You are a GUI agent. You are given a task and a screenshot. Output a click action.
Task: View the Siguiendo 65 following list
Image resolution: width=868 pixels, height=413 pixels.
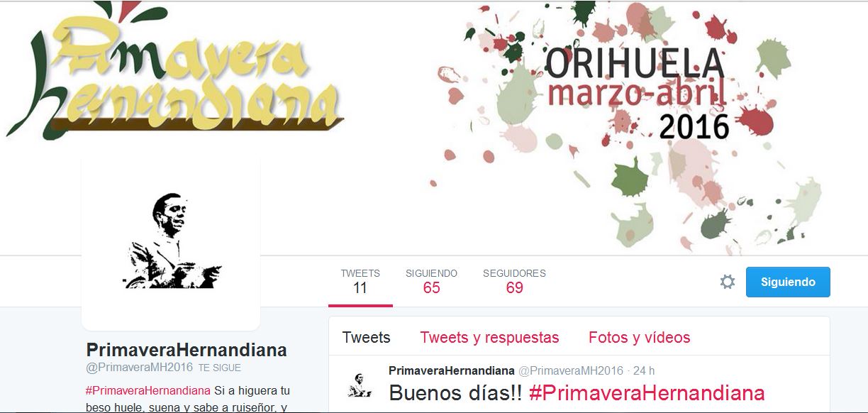[x=431, y=281]
